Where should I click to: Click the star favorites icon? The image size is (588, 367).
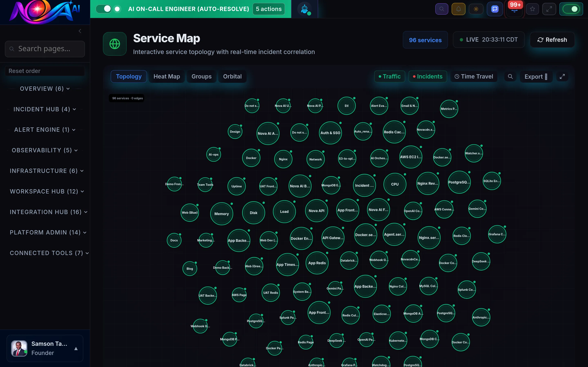click(x=532, y=9)
